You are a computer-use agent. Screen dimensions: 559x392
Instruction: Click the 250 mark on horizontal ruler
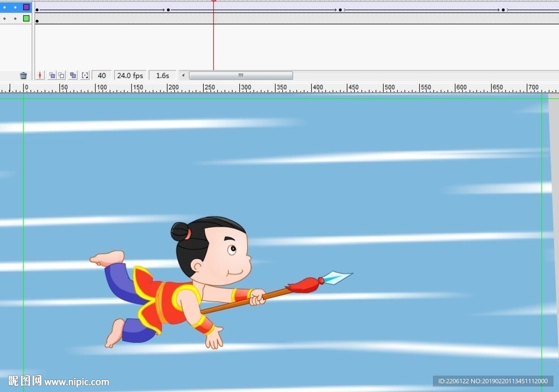(209, 87)
